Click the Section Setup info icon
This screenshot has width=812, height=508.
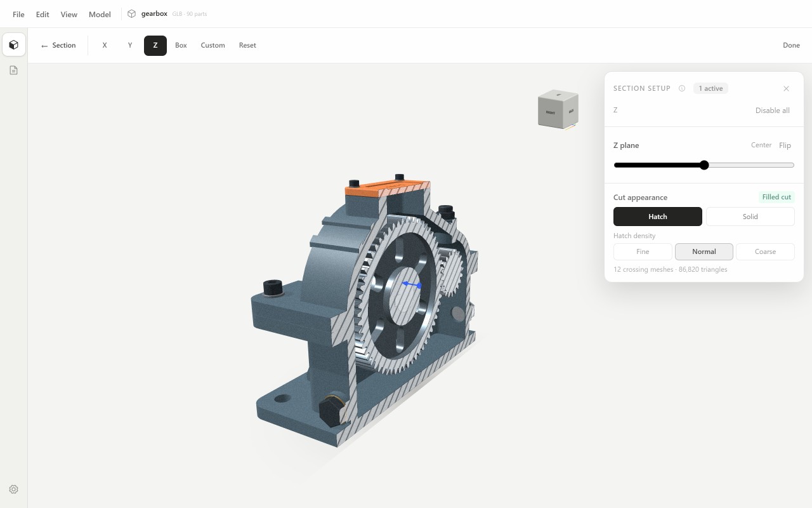[x=682, y=88]
